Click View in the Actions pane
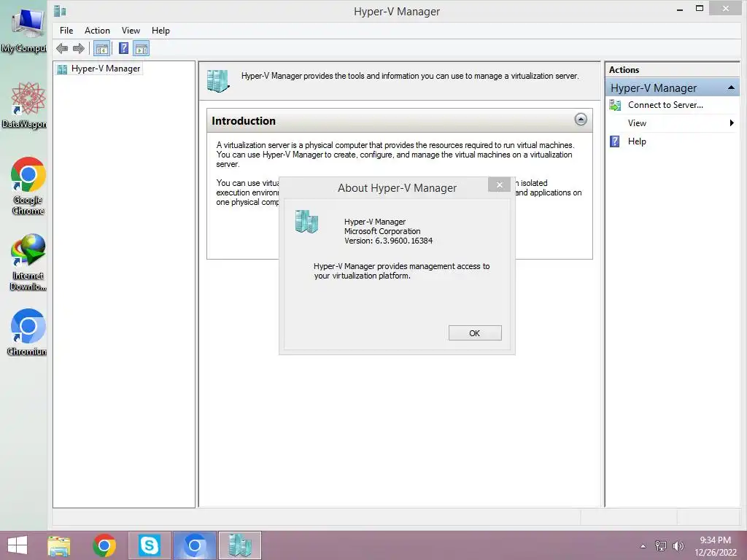 pyautogui.click(x=637, y=122)
